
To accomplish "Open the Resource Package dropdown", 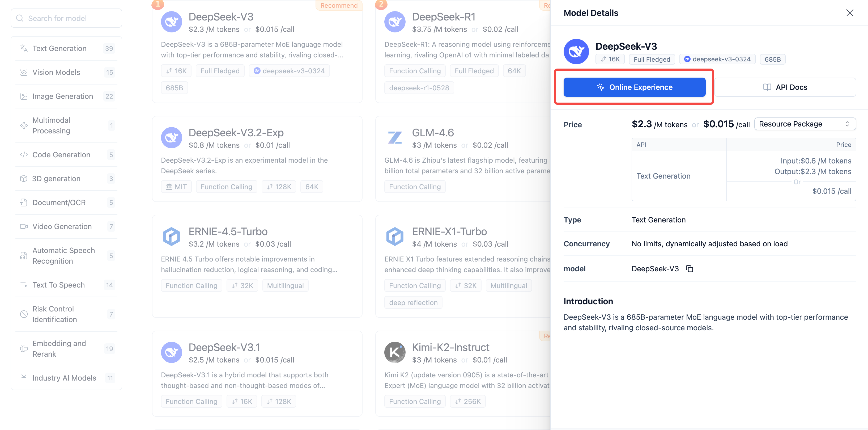I will click(x=805, y=124).
